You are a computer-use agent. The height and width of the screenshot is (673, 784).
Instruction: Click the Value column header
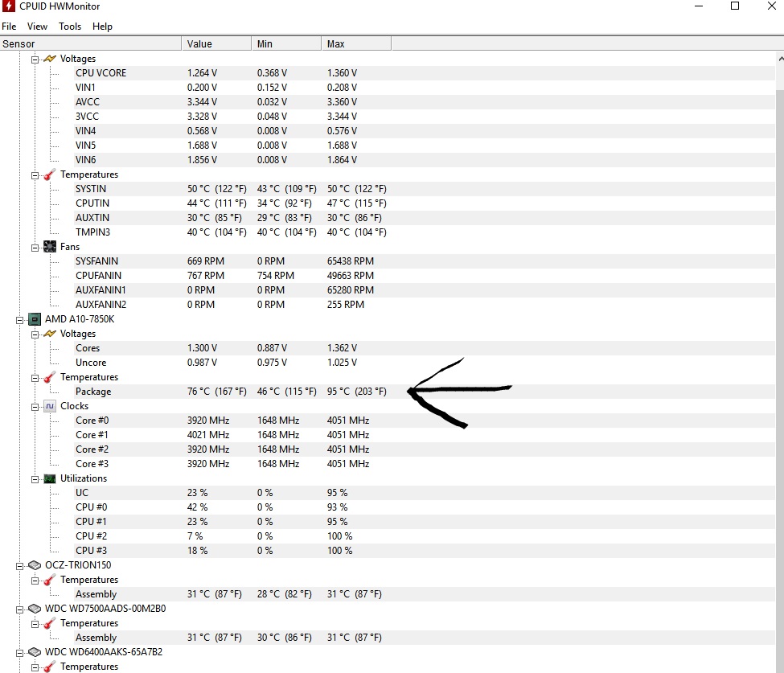pos(216,44)
